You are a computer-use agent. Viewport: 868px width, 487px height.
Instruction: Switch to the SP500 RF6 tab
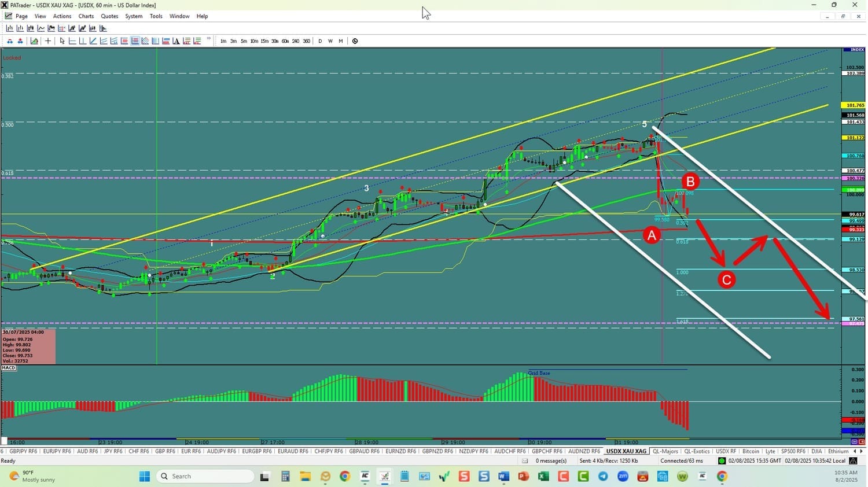[793, 451]
